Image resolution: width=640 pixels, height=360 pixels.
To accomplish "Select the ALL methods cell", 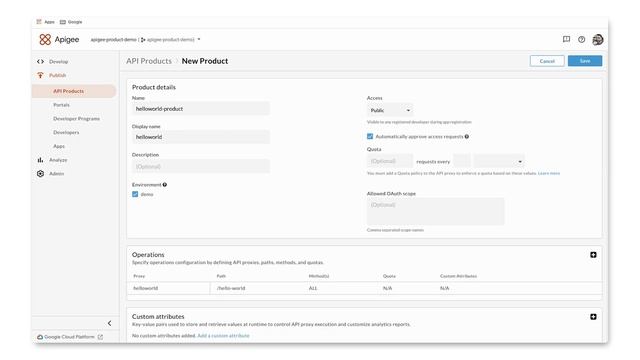I will tap(313, 288).
